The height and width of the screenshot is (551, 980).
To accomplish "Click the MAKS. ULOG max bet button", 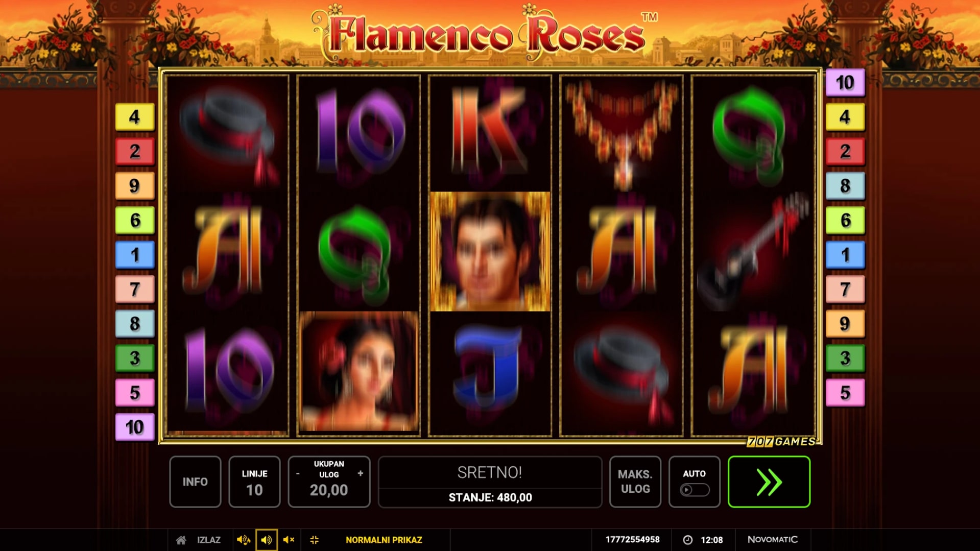I will (635, 482).
